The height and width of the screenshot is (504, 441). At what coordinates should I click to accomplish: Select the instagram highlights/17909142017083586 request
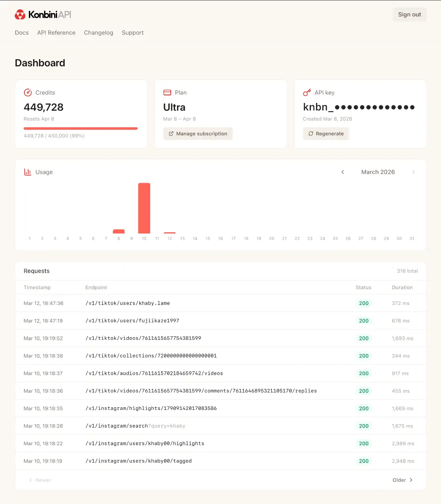tap(220, 409)
